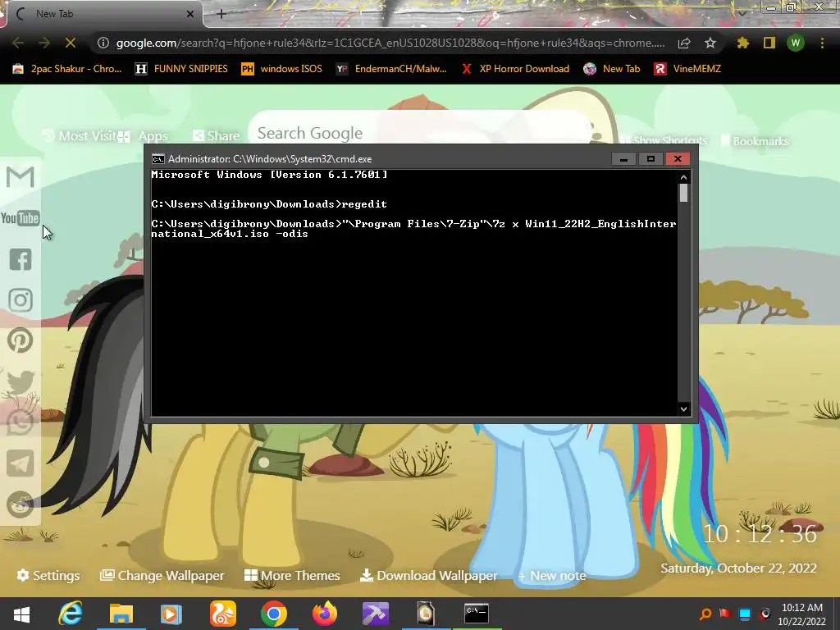Open Chrome extensions puzzle icon
This screenshot has height=630, width=840.
point(742,43)
